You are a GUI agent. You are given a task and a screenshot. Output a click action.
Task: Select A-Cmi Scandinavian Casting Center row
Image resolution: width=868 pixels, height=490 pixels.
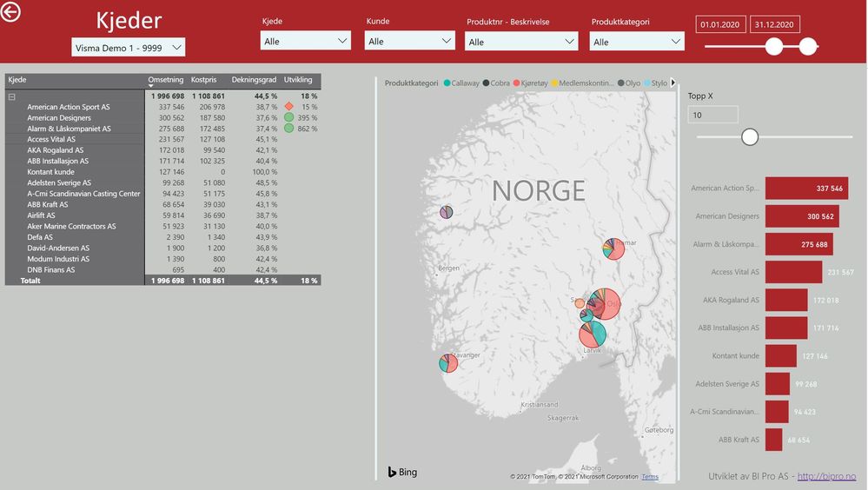(162, 194)
